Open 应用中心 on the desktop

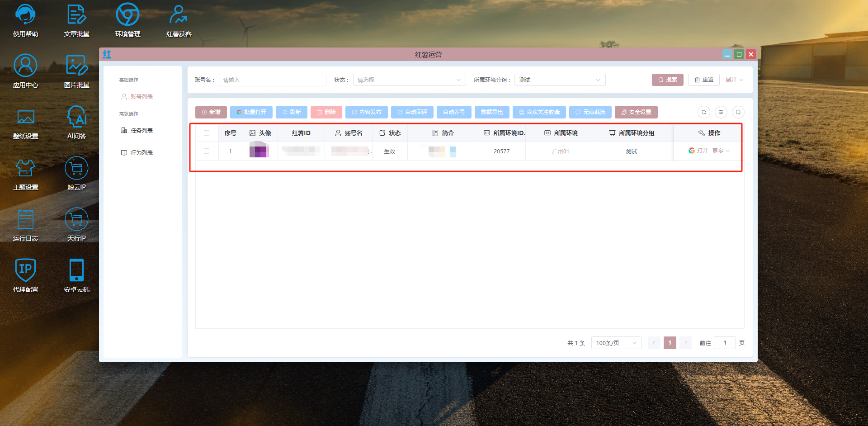click(x=25, y=71)
